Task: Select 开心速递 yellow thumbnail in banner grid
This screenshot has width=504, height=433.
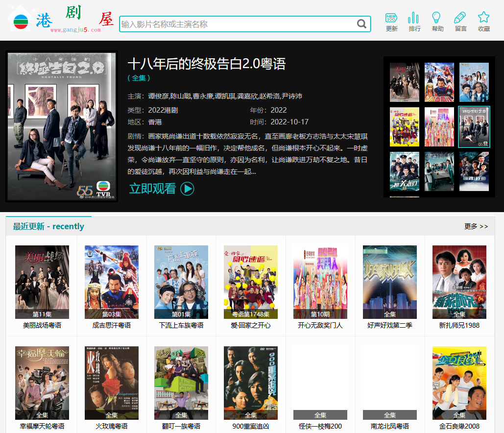Action: pos(405,127)
